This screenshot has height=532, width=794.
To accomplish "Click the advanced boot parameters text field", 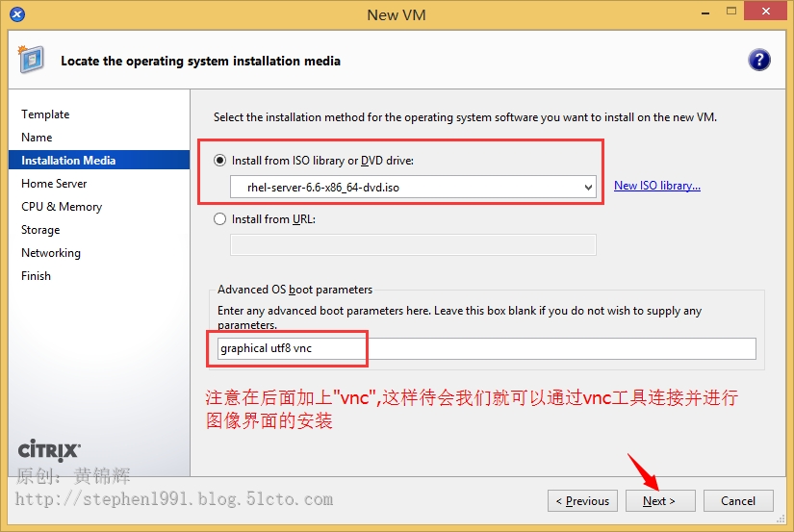I will tap(487, 349).
